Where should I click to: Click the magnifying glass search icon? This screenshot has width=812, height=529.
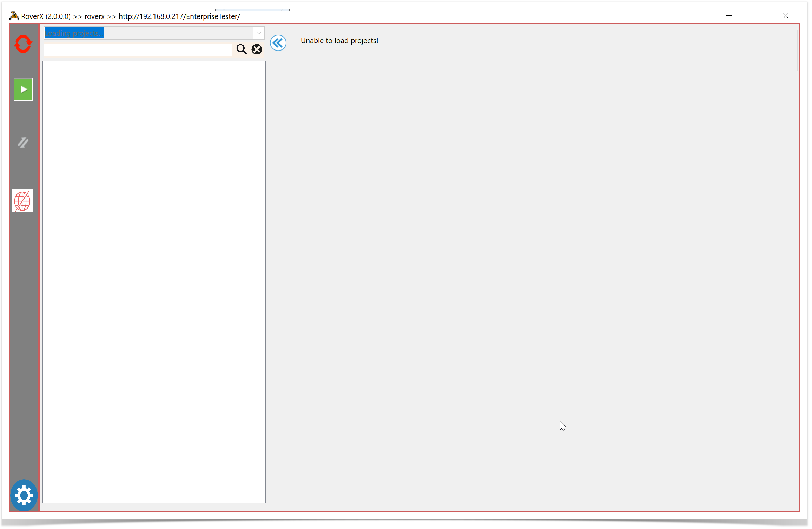pos(241,49)
